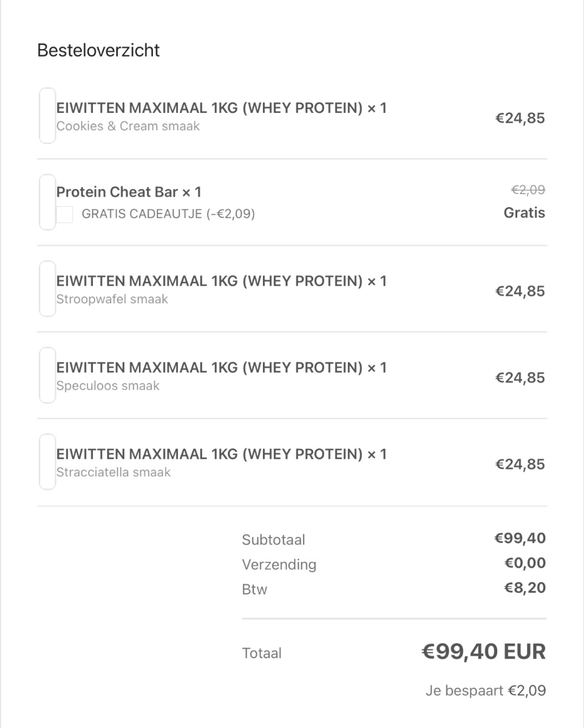Screen dimensions: 584x728
Task: Click the Besteloverzicht heading
Action: pos(98,50)
